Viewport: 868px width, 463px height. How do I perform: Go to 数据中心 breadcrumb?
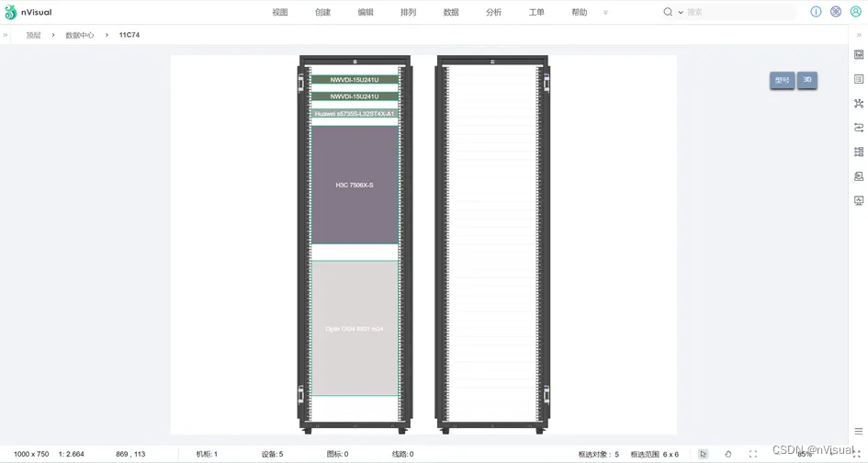point(80,35)
